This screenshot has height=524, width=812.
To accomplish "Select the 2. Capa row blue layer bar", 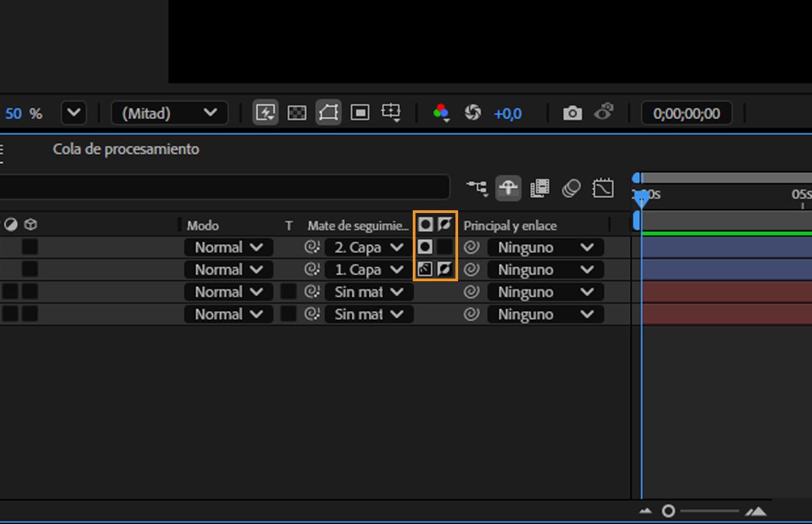I will point(726,247).
